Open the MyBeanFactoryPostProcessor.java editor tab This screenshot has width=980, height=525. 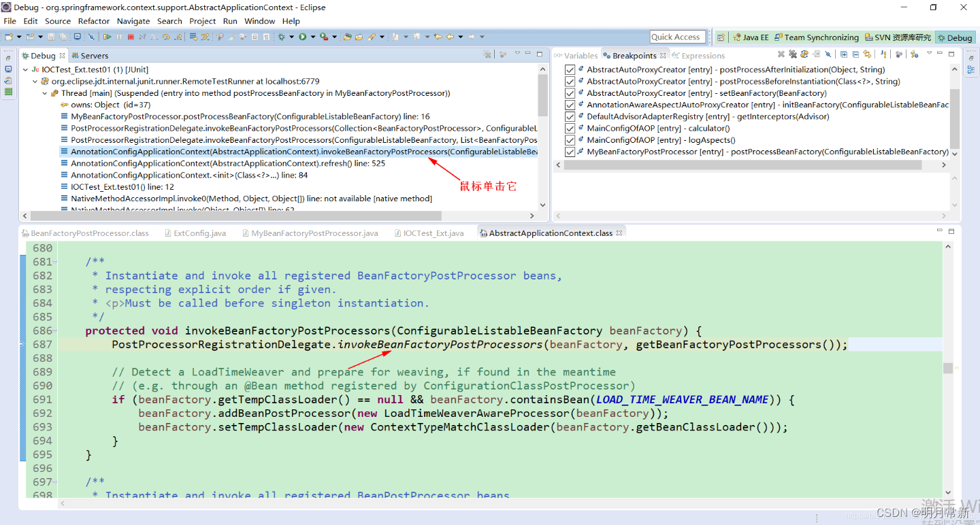310,233
